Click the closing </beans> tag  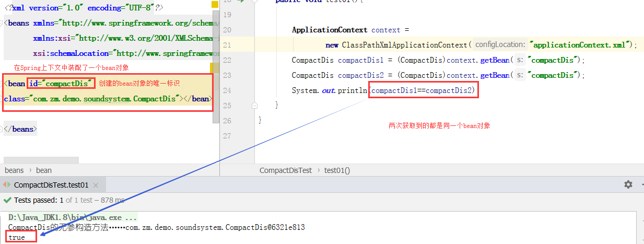point(20,129)
